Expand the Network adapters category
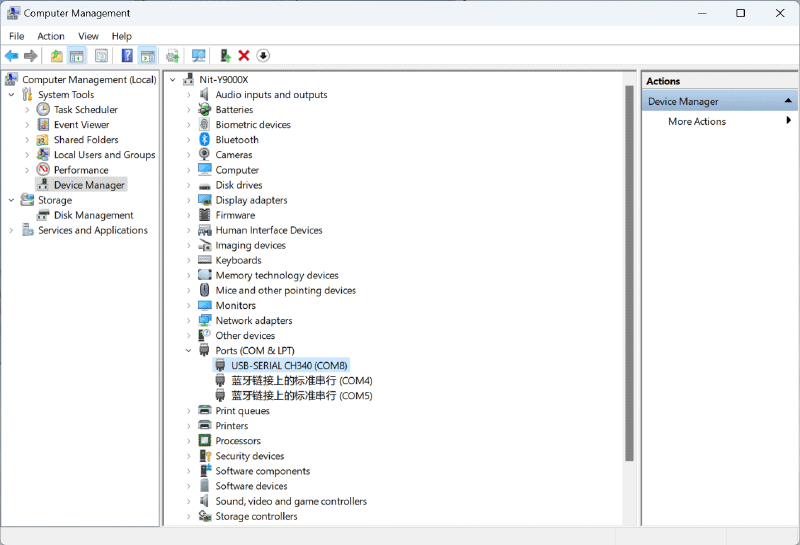The height and width of the screenshot is (545, 800). click(188, 321)
